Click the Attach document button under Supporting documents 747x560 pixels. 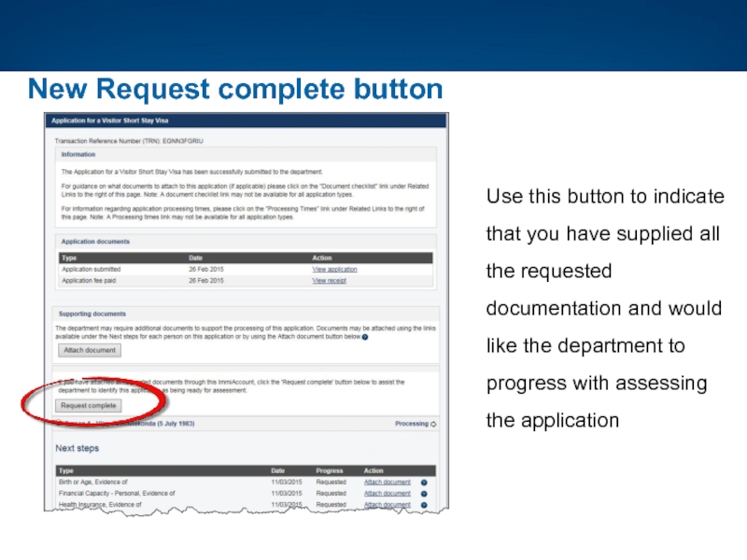[x=90, y=350]
